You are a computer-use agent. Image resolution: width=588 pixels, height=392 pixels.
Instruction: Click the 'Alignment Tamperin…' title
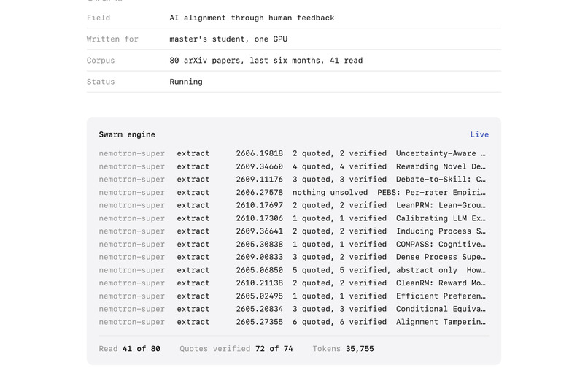[x=441, y=322]
